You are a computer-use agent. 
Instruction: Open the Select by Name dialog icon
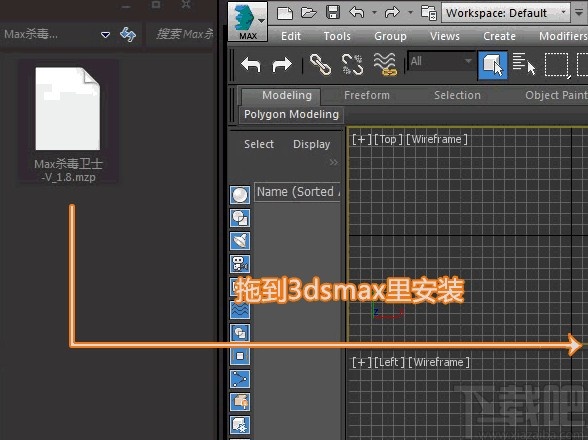(x=524, y=65)
